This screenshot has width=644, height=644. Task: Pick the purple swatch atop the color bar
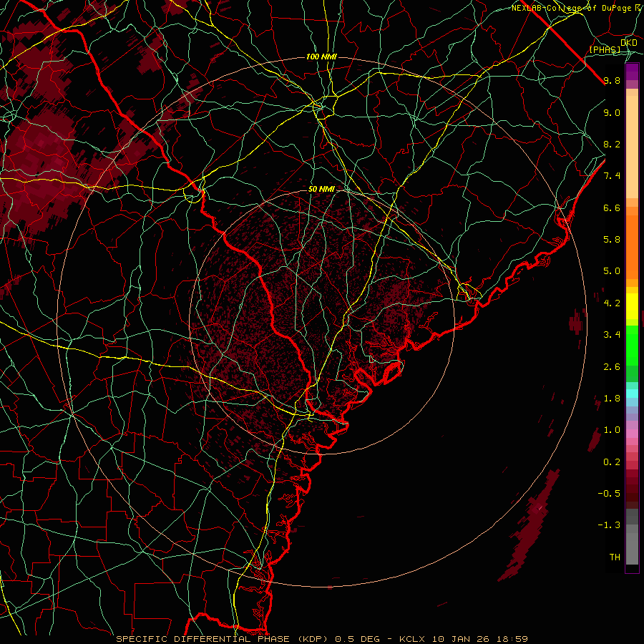click(632, 72)
